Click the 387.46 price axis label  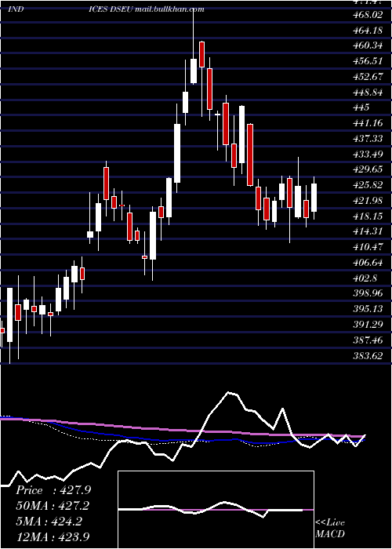[x=368, y=340]
